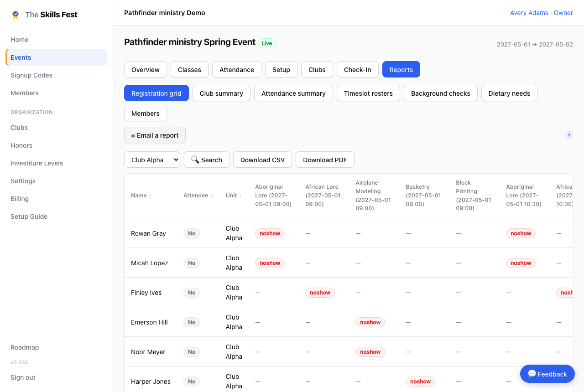Click the Pathfinder ministry Demo title
This screenshot has width=584, height=392.
[165, 13]
